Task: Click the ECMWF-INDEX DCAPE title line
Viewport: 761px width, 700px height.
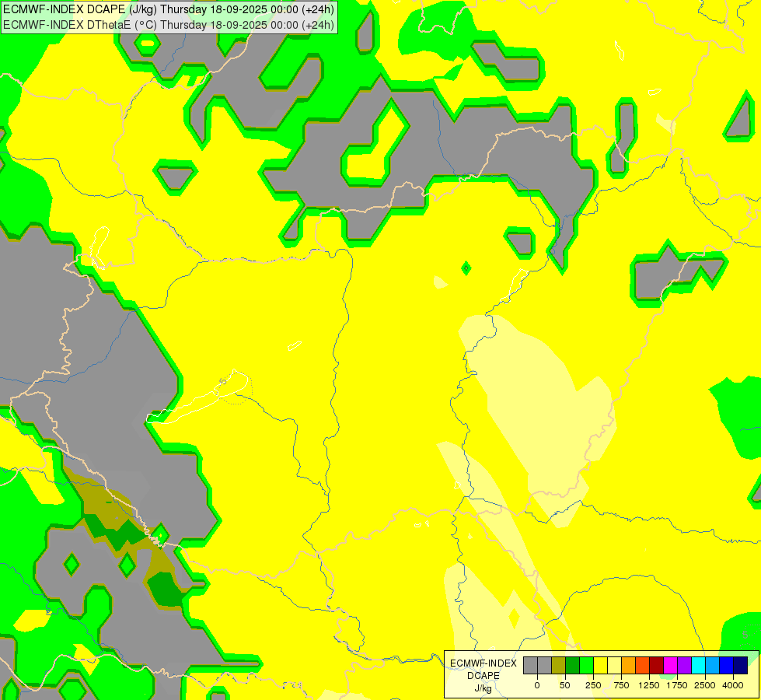Action: 169,9
